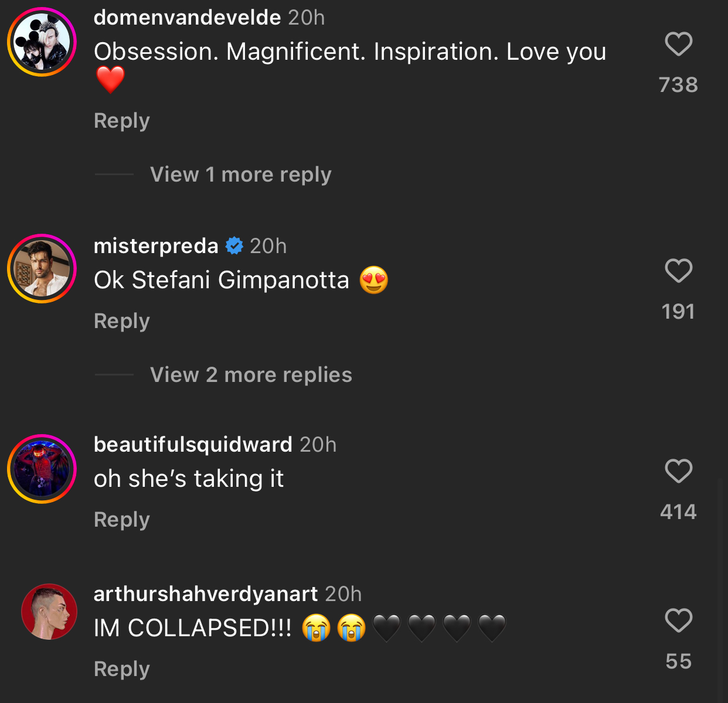Open beautifulsquidward's profile picture story
This screenshot has width=728, height=703.
click(x=42, y=469)
